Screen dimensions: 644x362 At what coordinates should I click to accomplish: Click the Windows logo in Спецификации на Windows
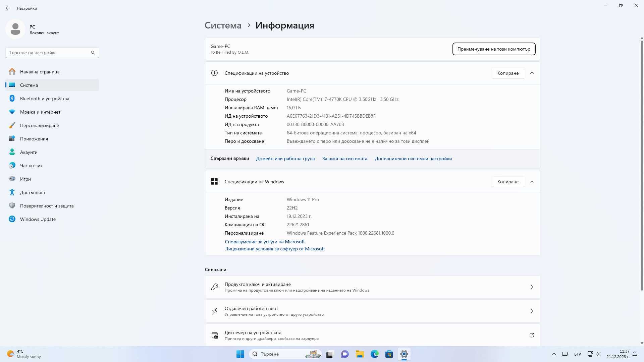(x=214, y=182)
